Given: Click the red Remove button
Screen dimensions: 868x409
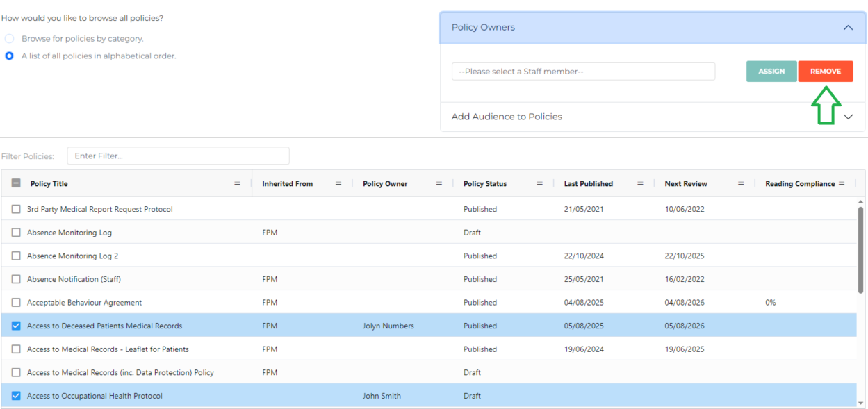Looking at the screenshot, I should pos(825,72).
